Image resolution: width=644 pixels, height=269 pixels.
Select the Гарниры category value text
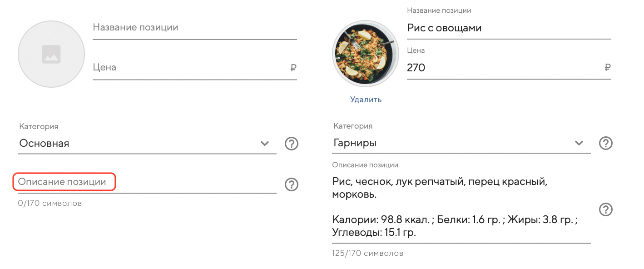pos(355,143)
